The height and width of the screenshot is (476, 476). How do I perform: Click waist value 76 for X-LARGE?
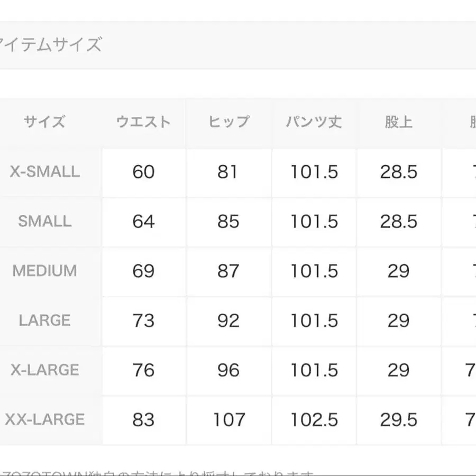pos(143,370)
